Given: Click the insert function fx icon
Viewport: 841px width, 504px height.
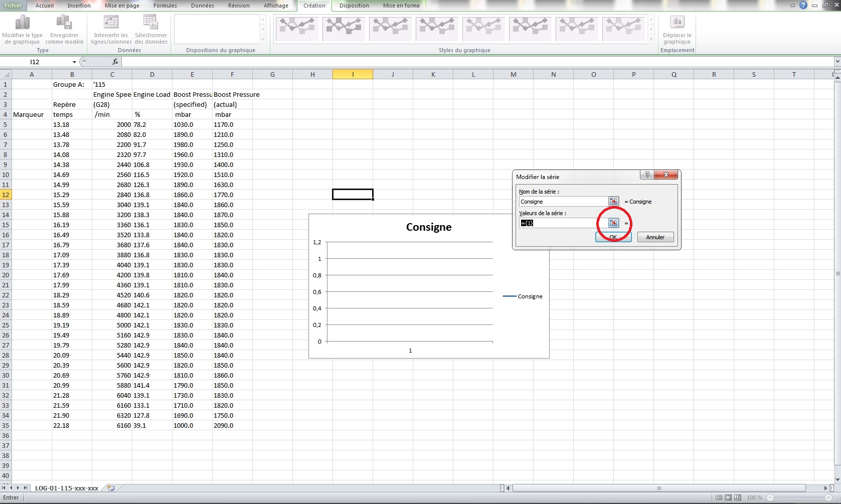Looking at the screenshot, I should [115, 62].
